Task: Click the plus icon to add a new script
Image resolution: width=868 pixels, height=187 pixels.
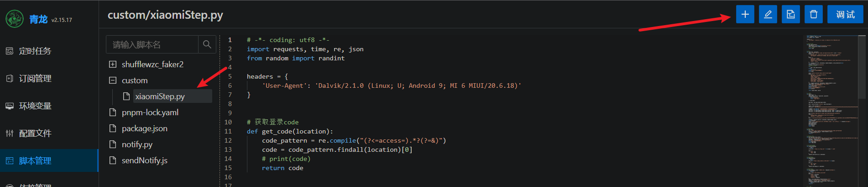Action: (x=745, y=14)
